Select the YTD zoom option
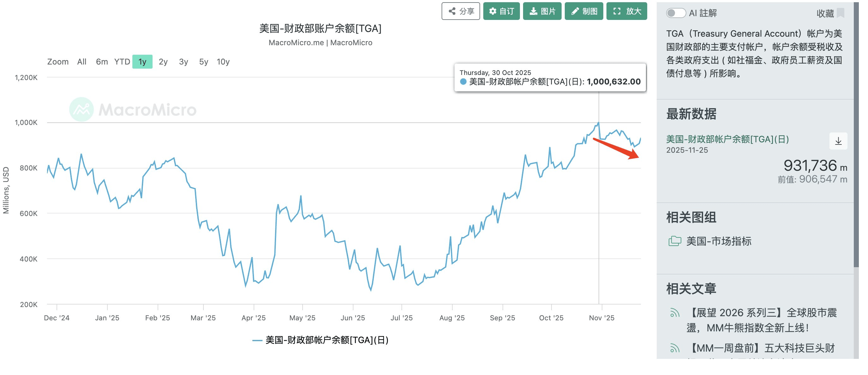This screenshot has width=868, height=375. (122, 62)
